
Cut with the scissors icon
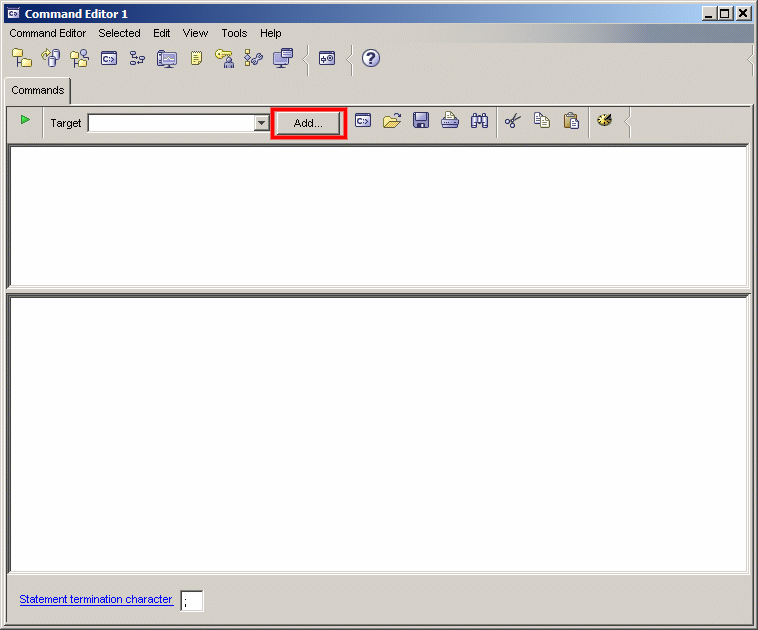513,120
